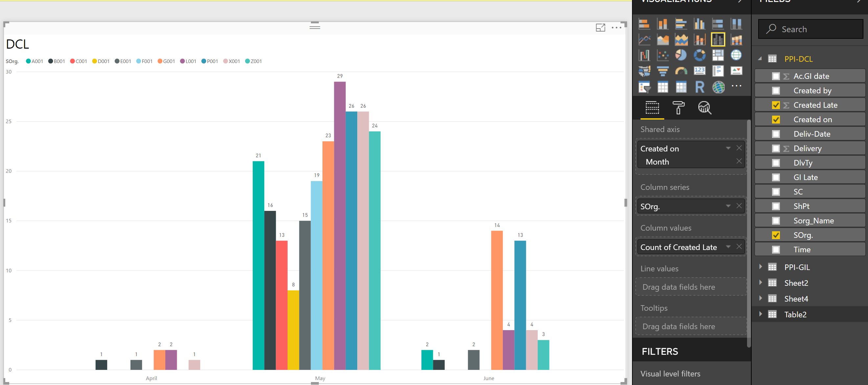Image resolution: width=868 pixels, height=385 pixels.
Task: Switch to the Analytics magnifier tab
Action: pyautogui.click(x=704, y=108)
